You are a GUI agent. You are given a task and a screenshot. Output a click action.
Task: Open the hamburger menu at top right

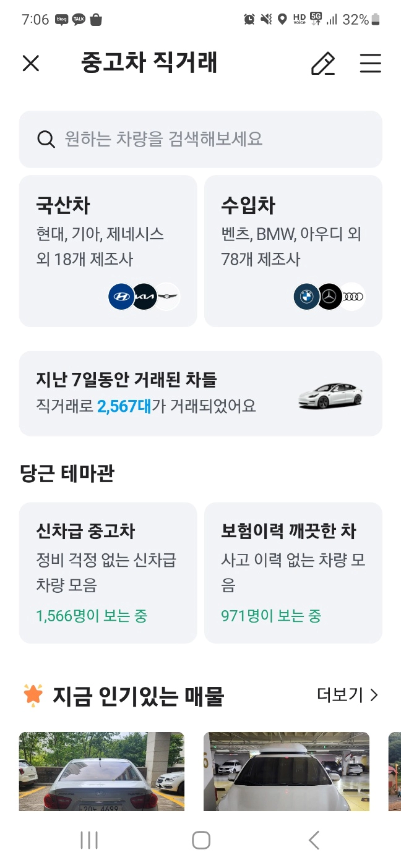(370, 64)
